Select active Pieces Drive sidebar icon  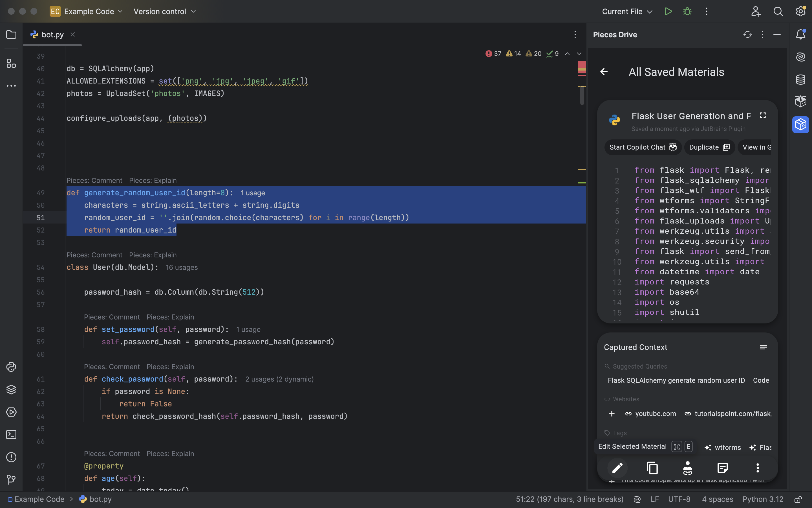pos(801,125)
